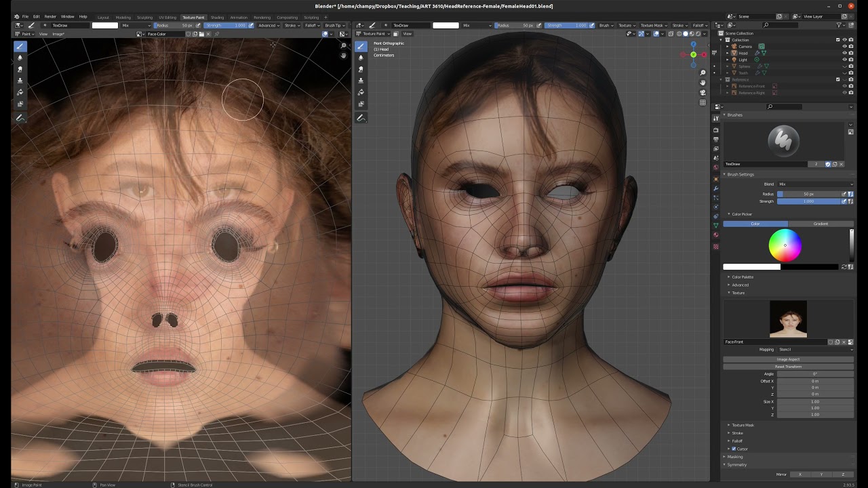
Task: Select the Annotate tool in 3D viewport
Action: tap(361, 119)
